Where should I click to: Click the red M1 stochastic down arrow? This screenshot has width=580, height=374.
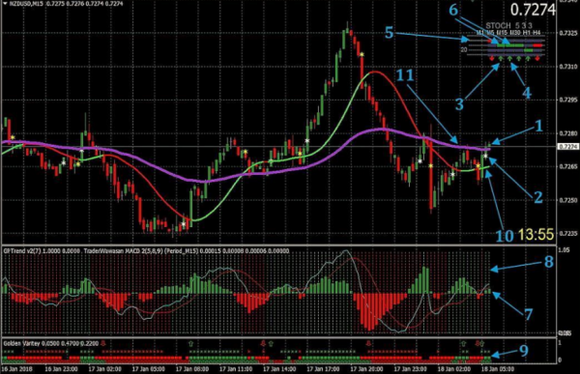pos(492,58)
